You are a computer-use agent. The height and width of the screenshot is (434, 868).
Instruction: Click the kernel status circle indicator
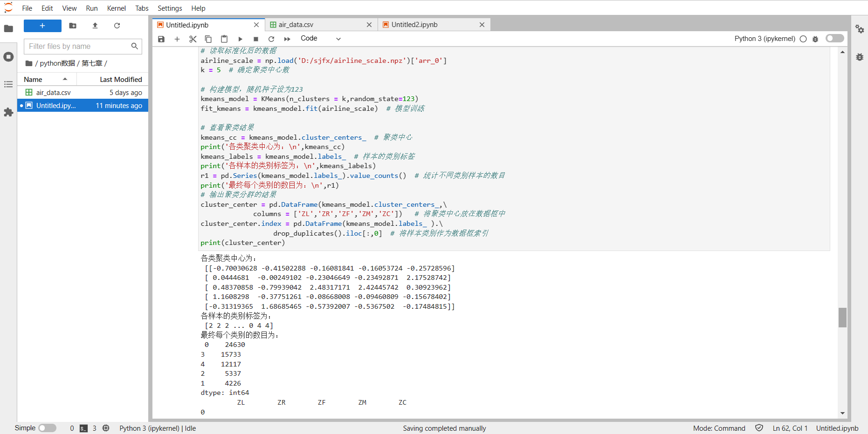point(803,39)
